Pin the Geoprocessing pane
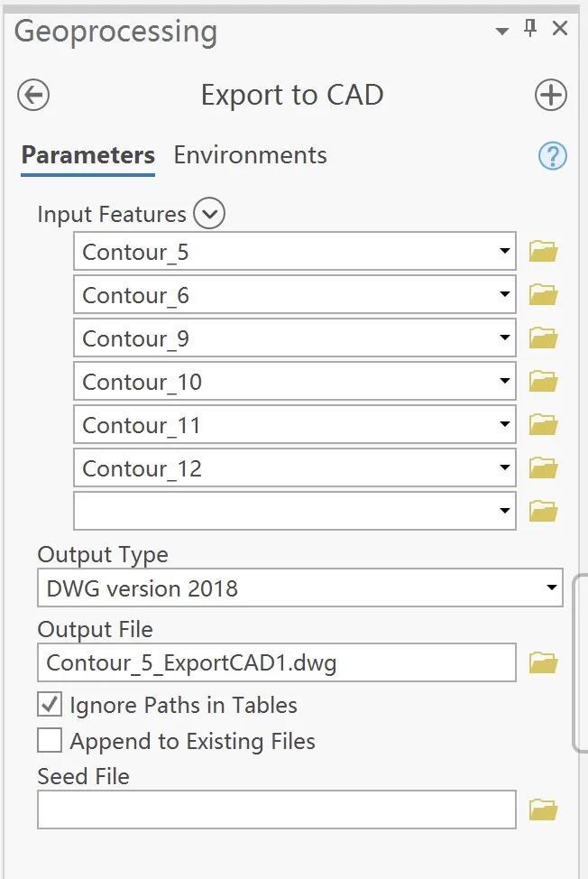 pos(530,29)
